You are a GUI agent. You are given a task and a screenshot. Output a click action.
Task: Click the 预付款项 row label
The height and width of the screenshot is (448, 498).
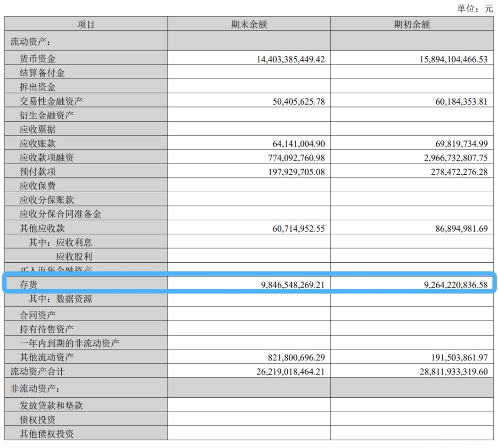point(37,172)
